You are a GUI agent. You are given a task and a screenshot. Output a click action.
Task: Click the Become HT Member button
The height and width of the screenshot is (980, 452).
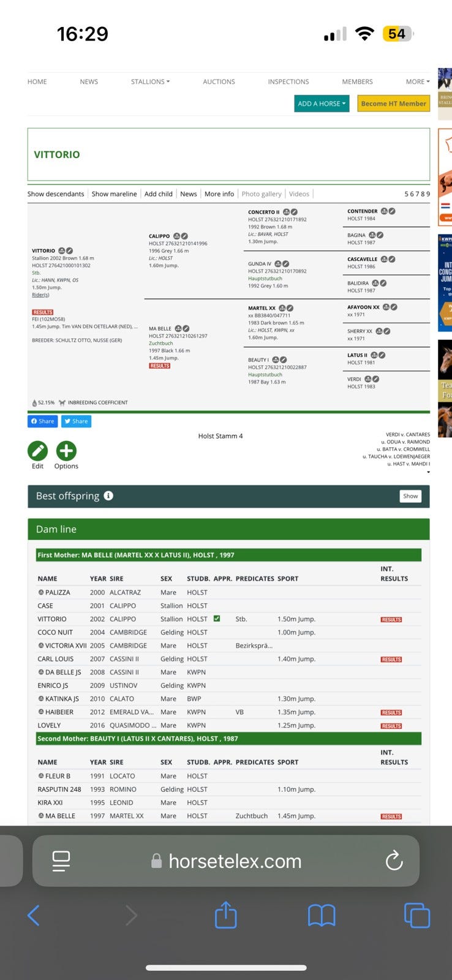click(394, 104)
